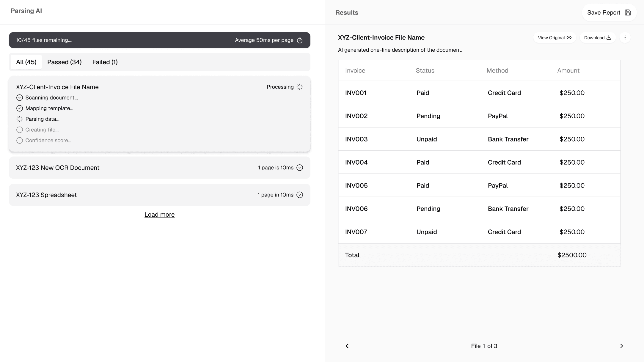Open the three-dot overflow menu near Download
The image size is (644, 362).
coord(625,37)
